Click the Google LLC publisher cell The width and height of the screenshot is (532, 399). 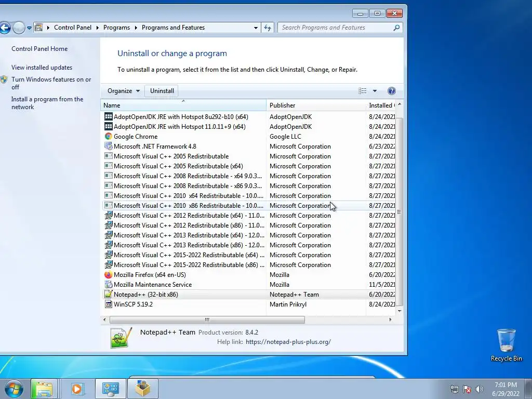pos(285,137)
